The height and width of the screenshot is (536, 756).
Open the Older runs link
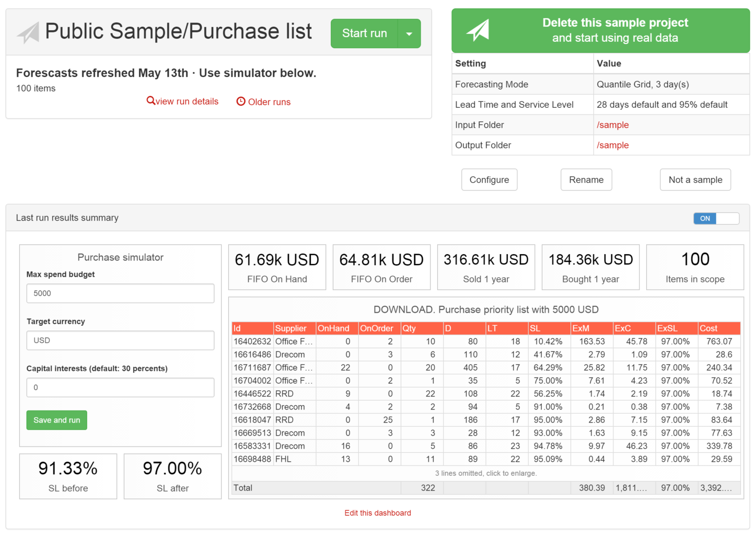(x=269, y=102)
